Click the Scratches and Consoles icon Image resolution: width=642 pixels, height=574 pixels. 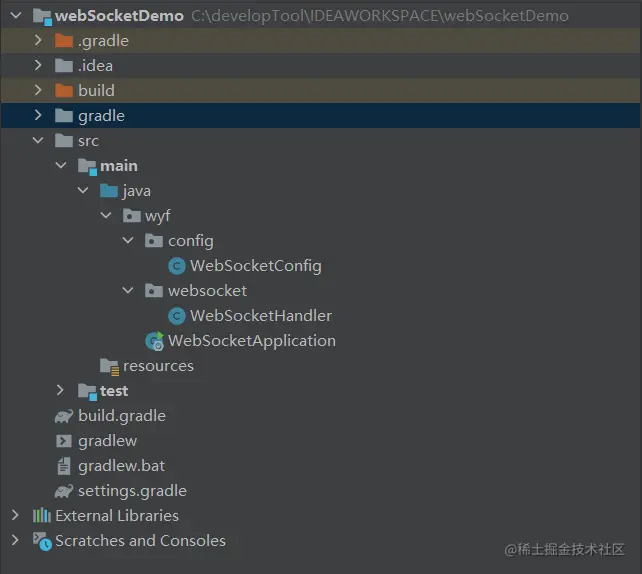tap(42, 541)
